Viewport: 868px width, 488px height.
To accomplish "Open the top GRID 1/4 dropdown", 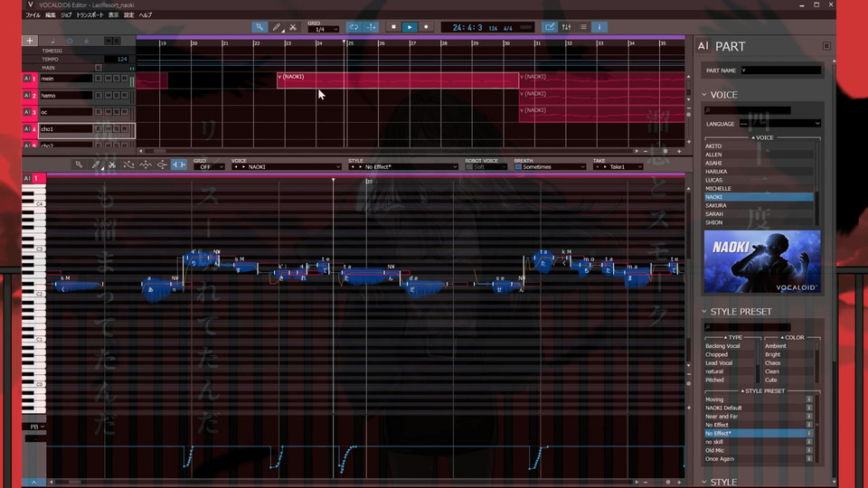I will click(x=324, y=29).
